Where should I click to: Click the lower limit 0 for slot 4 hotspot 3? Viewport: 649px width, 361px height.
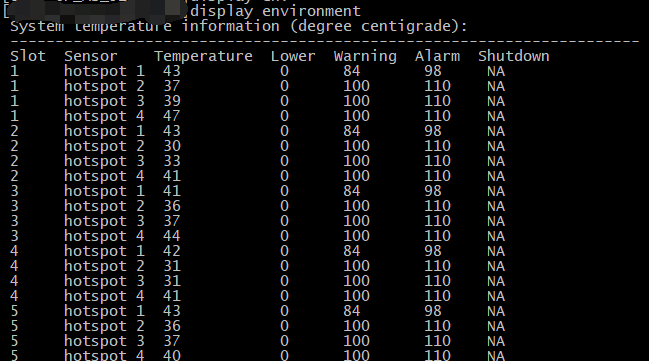pos(284,281)
